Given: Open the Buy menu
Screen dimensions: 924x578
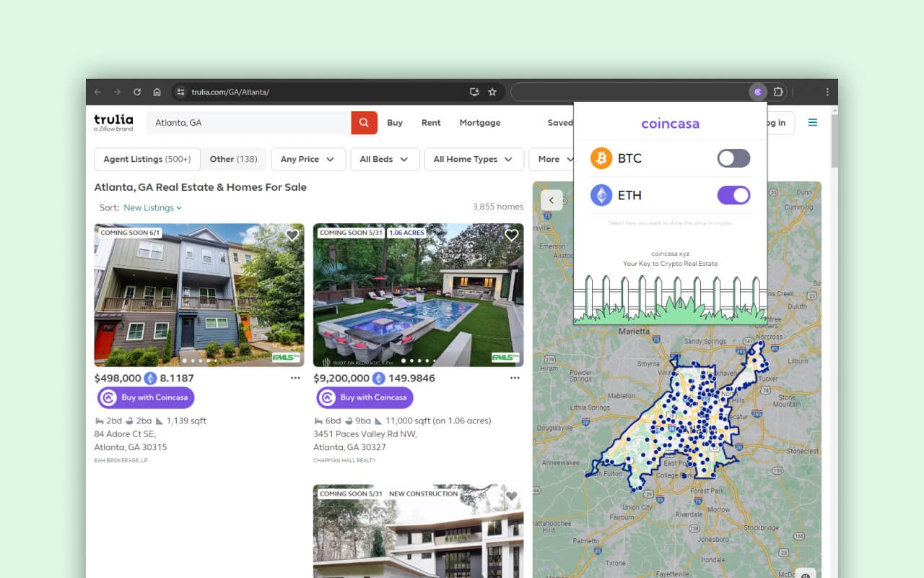Looking at the screenshot, I should tap(395, 123).
